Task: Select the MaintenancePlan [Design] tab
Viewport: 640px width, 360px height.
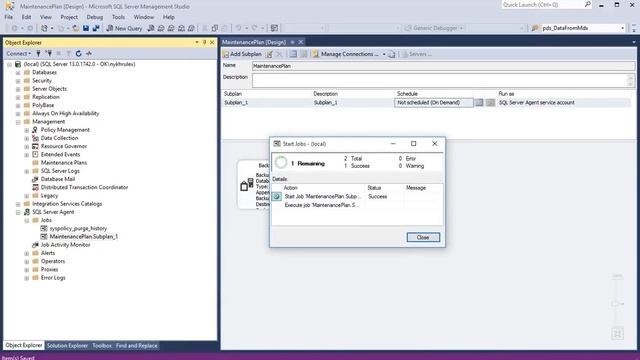Action: click(254, 42)
